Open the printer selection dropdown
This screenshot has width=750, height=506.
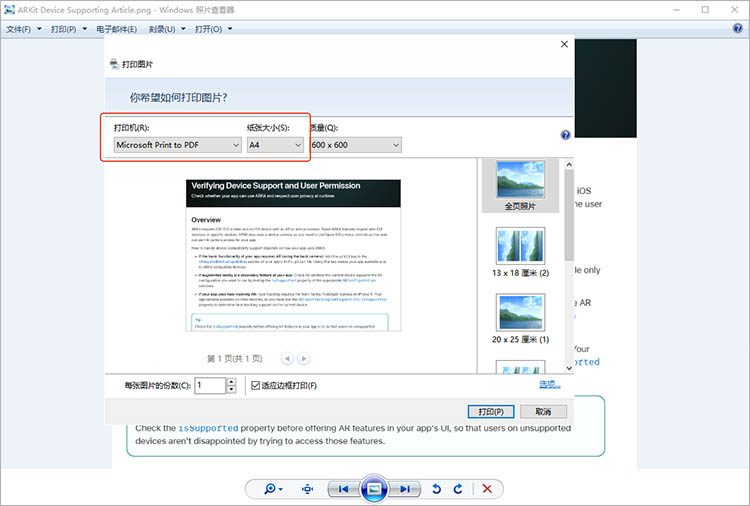point(177,145)
